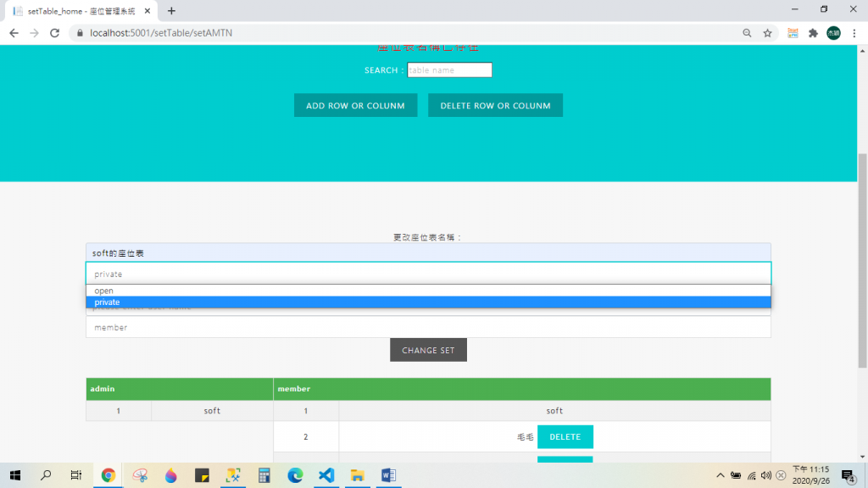This screenshot has height=488, width=868.
Task: Delete member 毛毛 from the table
Action: pyautogui.click(x=565, y=436)
